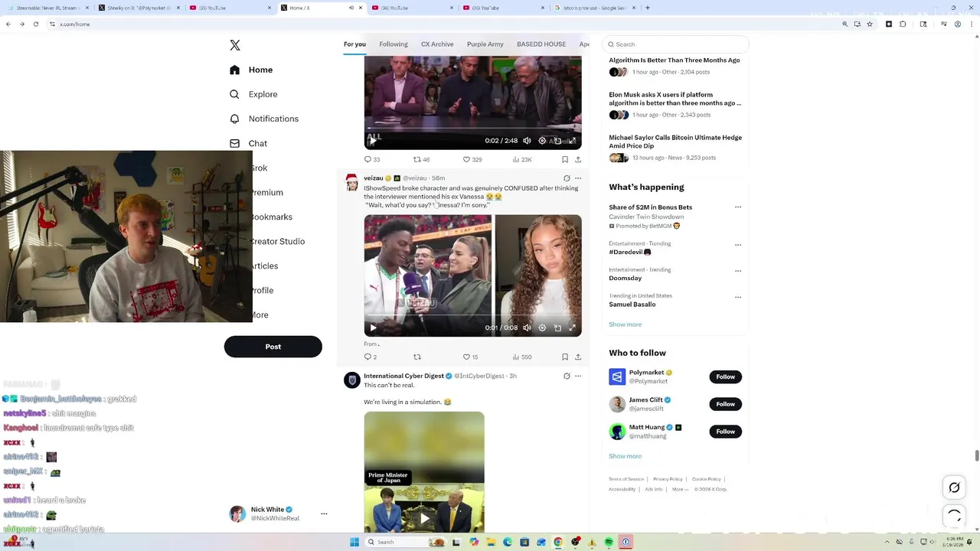
Task: Play the IShowSpeed 0:08 video
Action: pyautogui.click(x=373, y=328)
